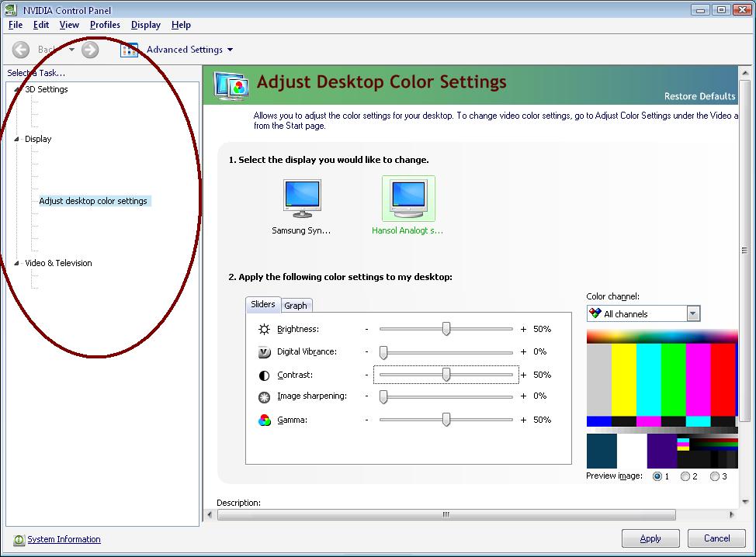Viewport: 756px width, 557px height.
Task: Click the Cancel button
Action: (716, 538)
